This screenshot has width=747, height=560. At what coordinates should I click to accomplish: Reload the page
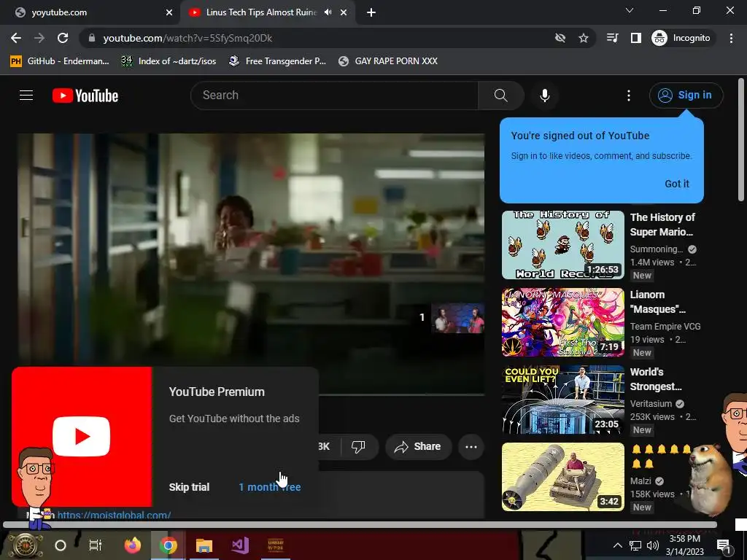[x=63, y=38]
